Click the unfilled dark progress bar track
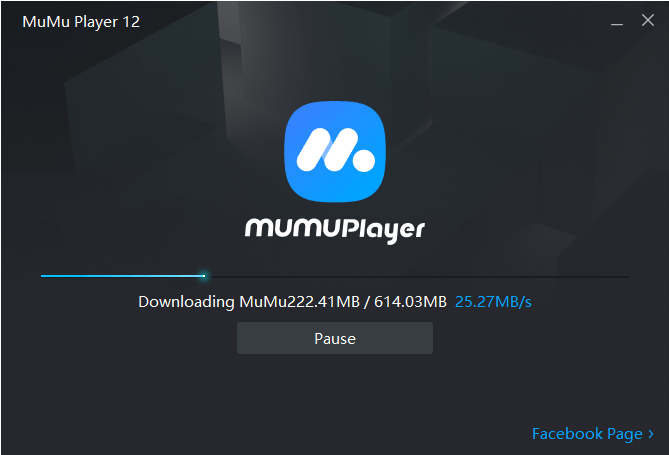 (416, 277)
